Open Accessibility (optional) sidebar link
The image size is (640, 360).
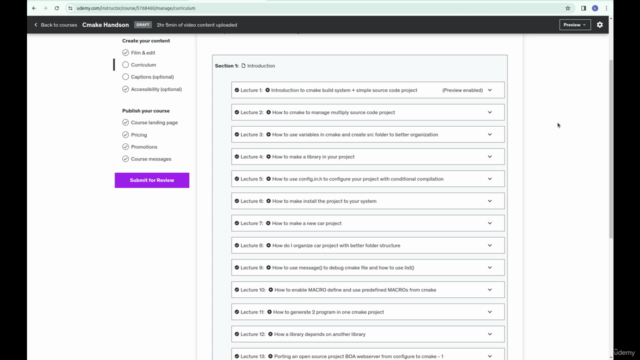tap(156, 89)
